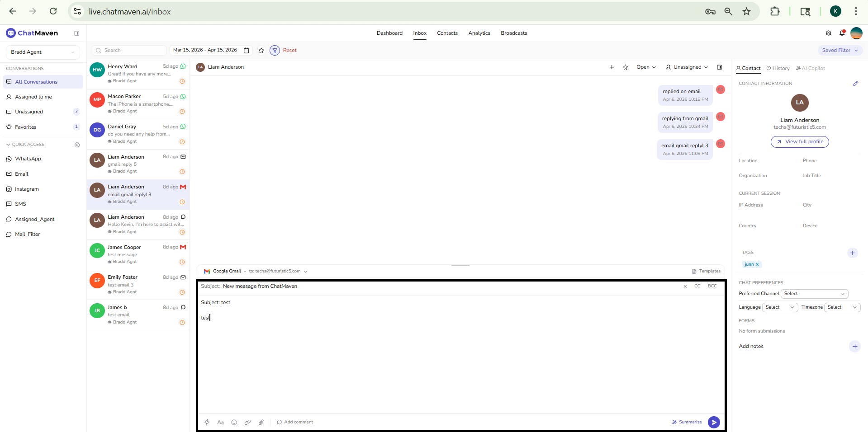Image resolution: width=868 pixels, height=432 pixels.
Task: Open the Preferred Channel Select dropdown
Action: point(814,294)
